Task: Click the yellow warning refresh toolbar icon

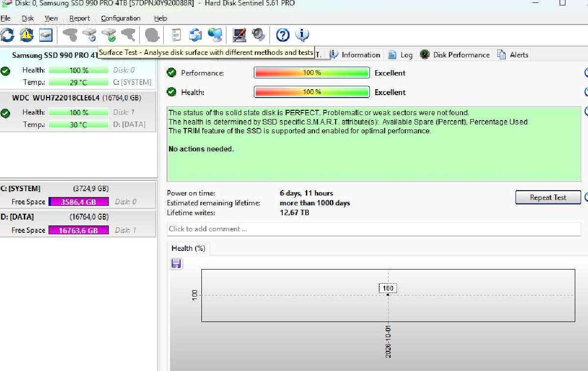Action: pos(26,35)
